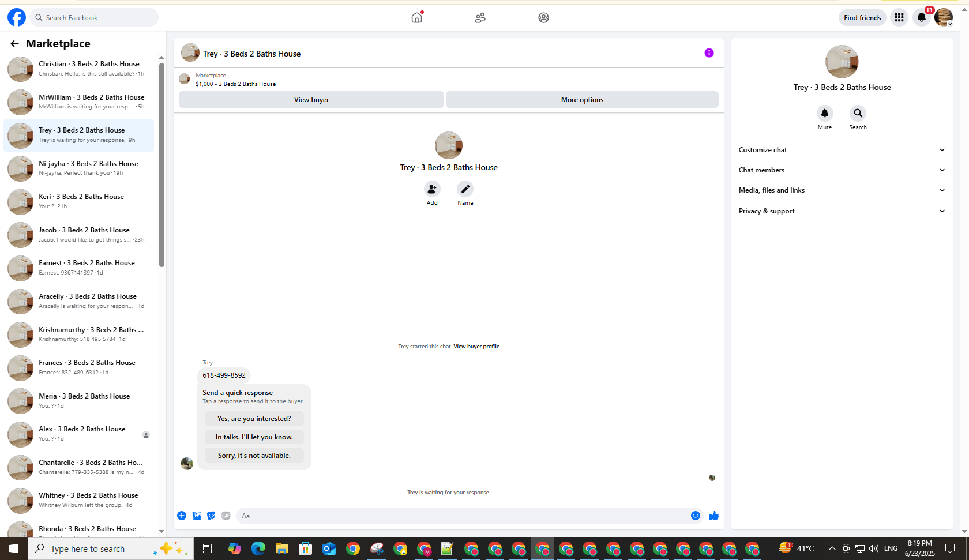
Task: Open the conversation with Aracelly
Action: [79, 301]
